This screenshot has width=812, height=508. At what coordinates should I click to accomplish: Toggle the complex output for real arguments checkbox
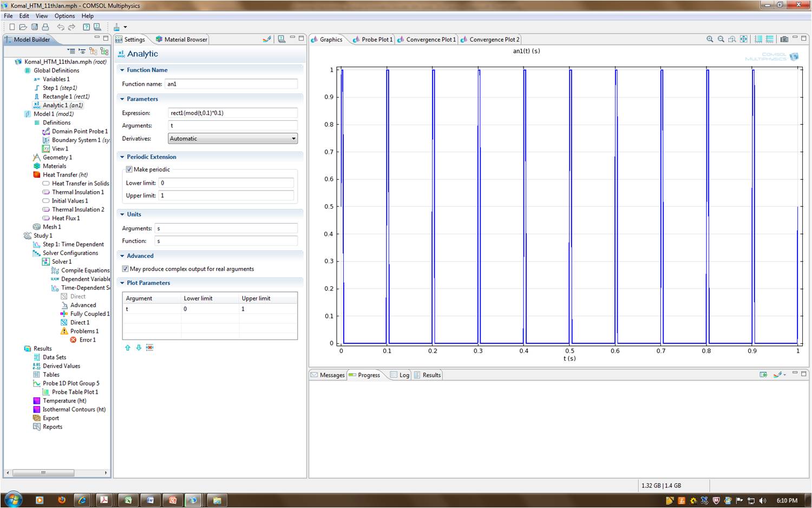[126, 269]
